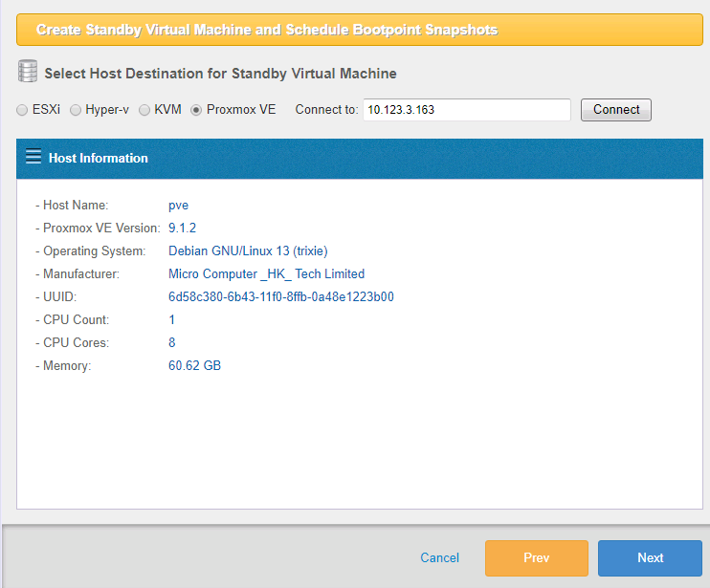Screen dimensions: 710x588
Task: Click the Debian GNU/Linux 13 operating system value
Action: point(248,250)
